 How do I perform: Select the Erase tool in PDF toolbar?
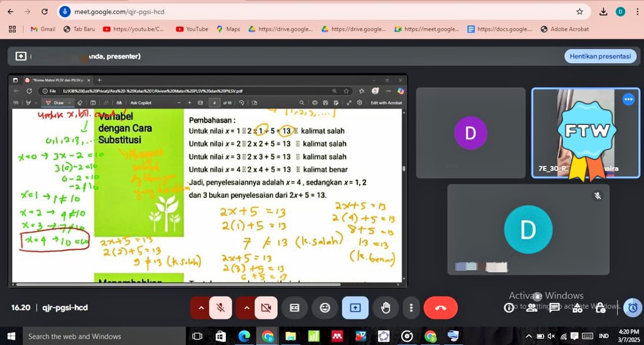click(x=80, y=102)
